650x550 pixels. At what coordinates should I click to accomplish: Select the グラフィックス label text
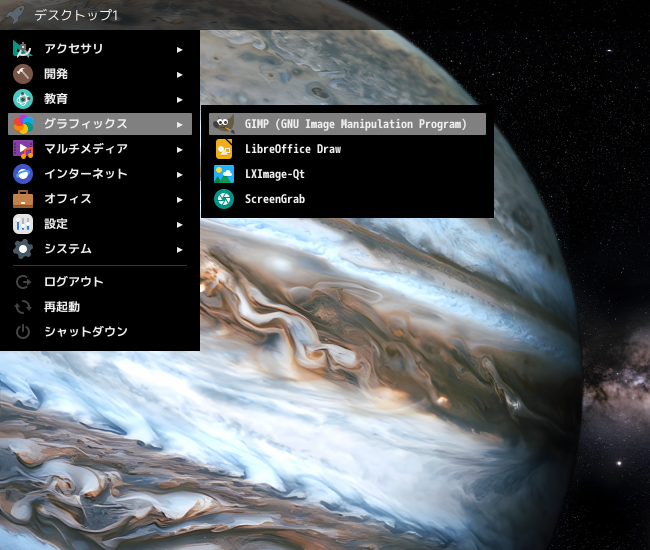tap(86, 124)
